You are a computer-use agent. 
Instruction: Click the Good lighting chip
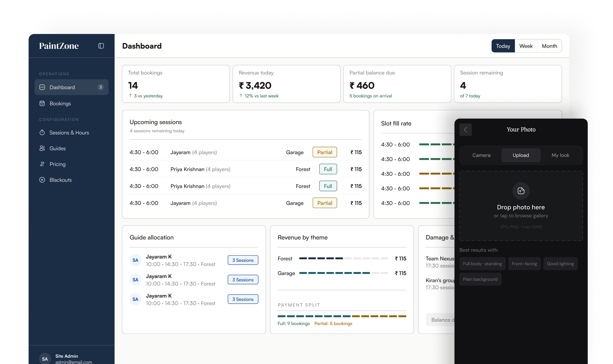coord(560,264)
